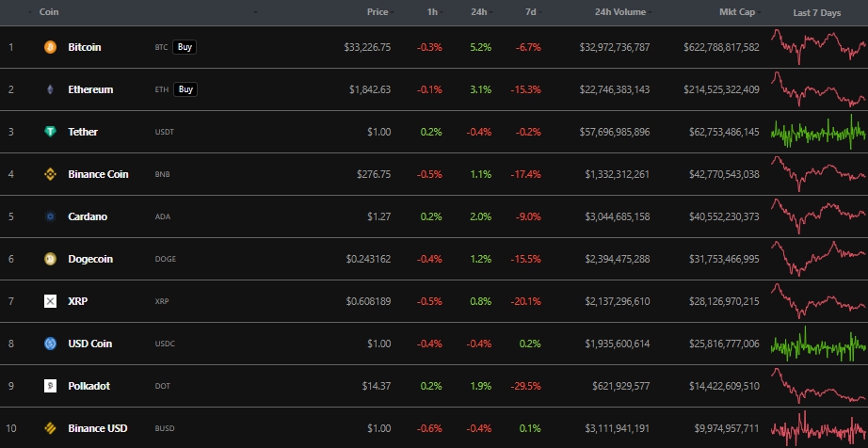
Task: Click the XRP logo icon
Action: pyautogui.click(x=50, y=301)
